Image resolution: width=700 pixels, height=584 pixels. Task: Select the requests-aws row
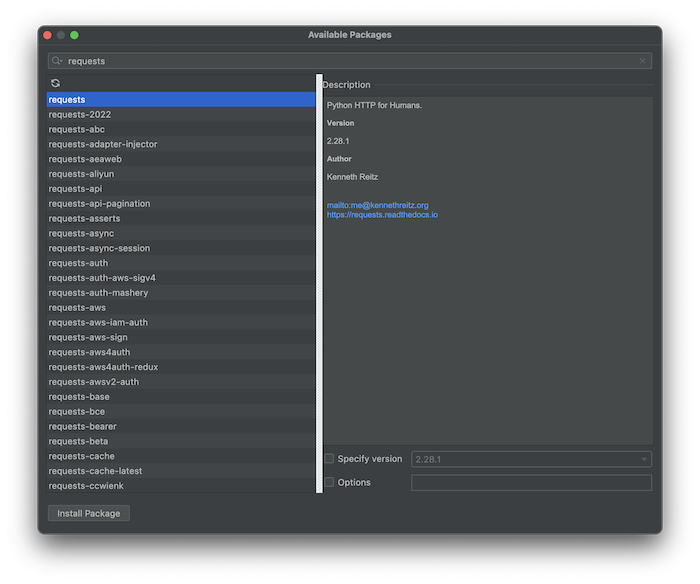point(181,308)
